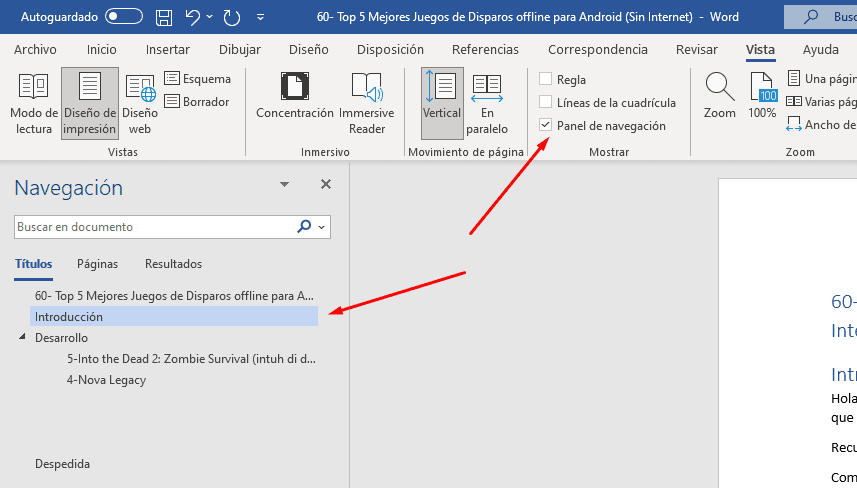
Task: Switch to Borrador draft view
Action: click(x=197, y=102)
